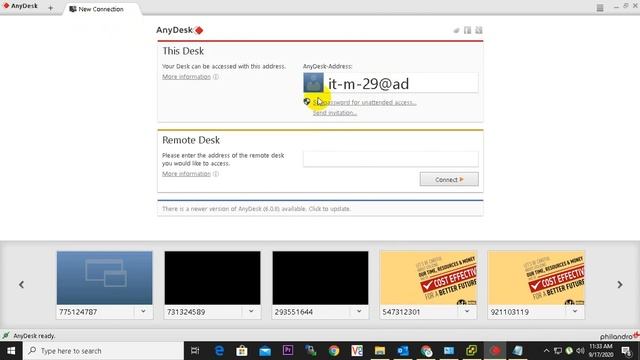Open Set password for unattended access link
640x360 pixels.
click(x=364, y=102)
